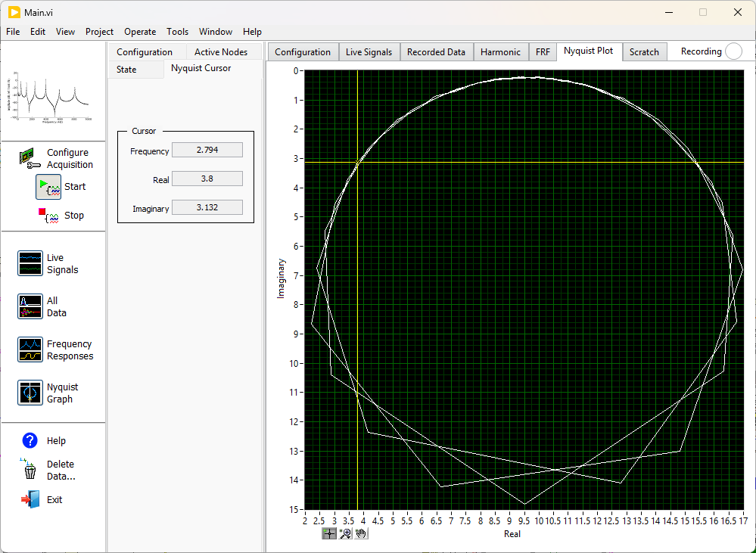Image resolution: width=756 pixels, height=553 pixels.
Task: Click the Live Signals sidebar label
Action: pyautogui.click(x=62, y=264)
